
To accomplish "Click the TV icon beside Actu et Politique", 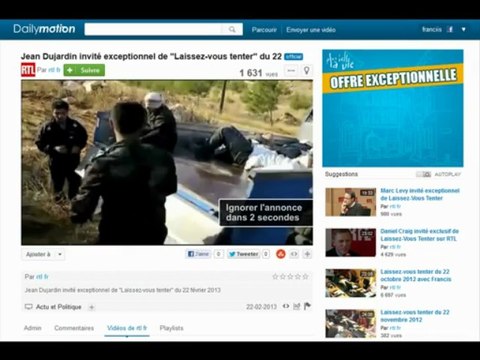I will pos(29,307).
